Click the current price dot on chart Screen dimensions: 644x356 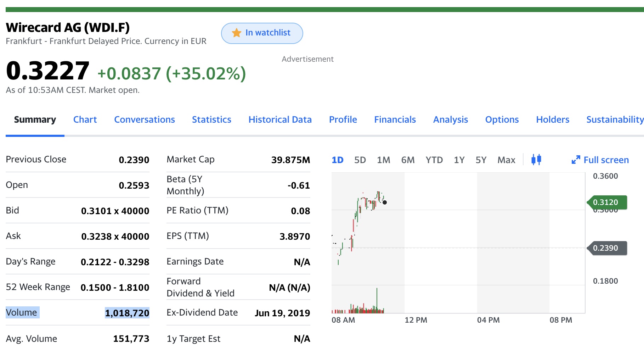(x=385, y=202)
